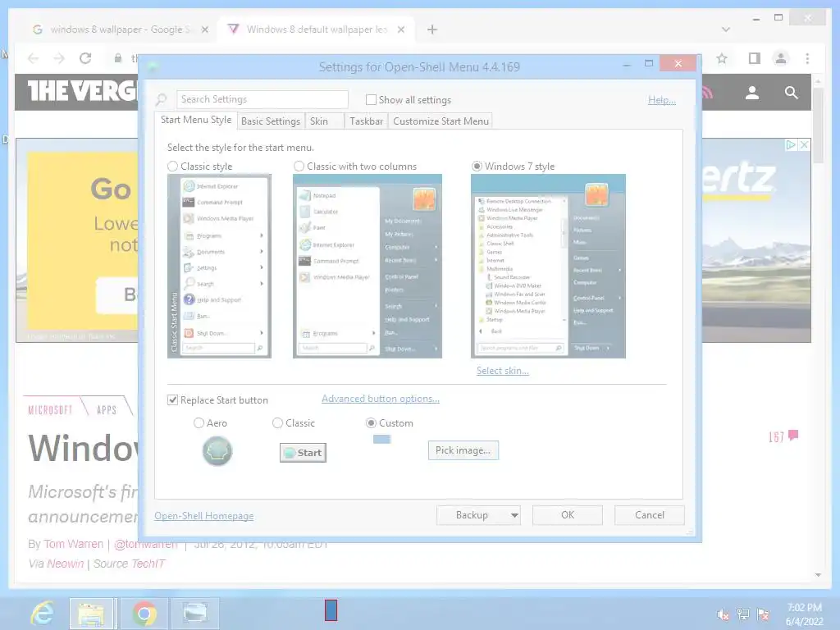Select the Start Menu Style tab
This screenshot has width=840, height=630.
tap(196, 120)
